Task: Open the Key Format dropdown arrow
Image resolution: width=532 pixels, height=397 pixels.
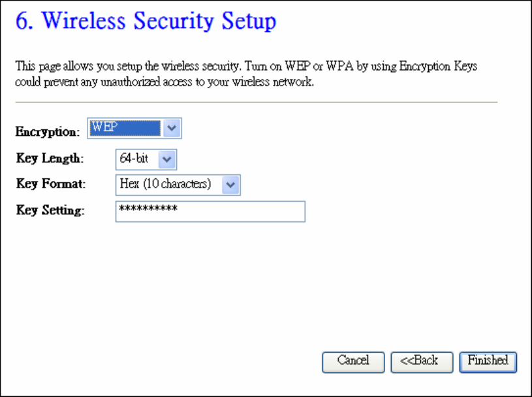Action: click(230, 184)
